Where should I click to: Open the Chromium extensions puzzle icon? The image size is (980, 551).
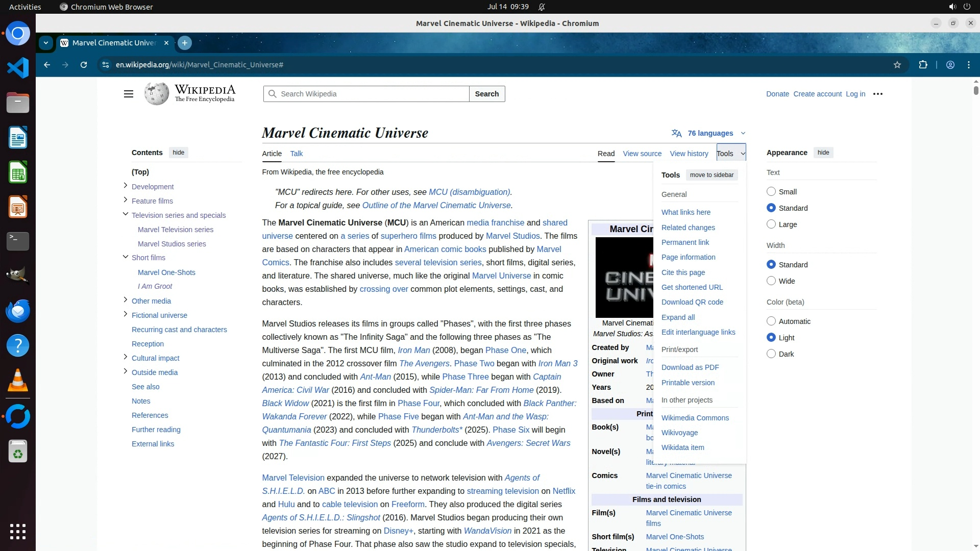coord(923,65)
